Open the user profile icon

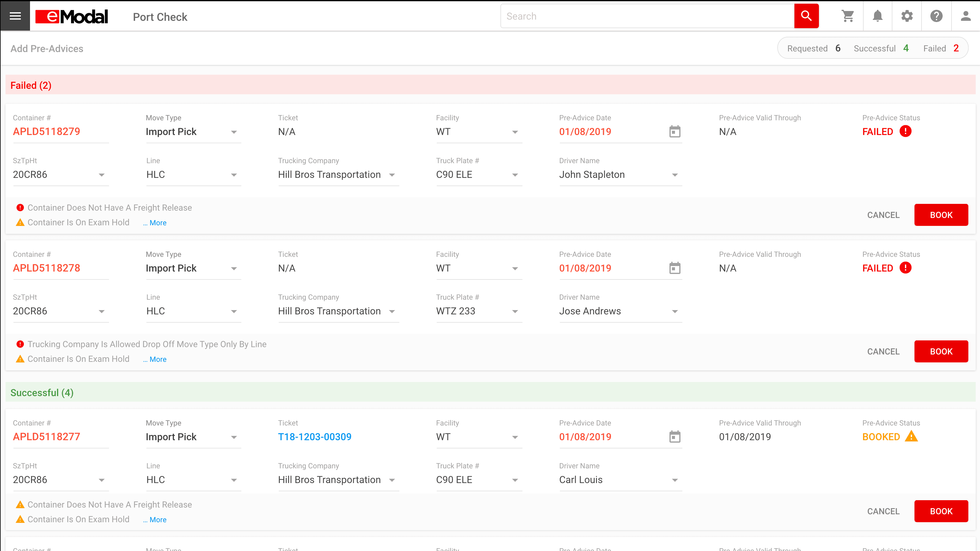pyautogui.click(x=966, y=16)
